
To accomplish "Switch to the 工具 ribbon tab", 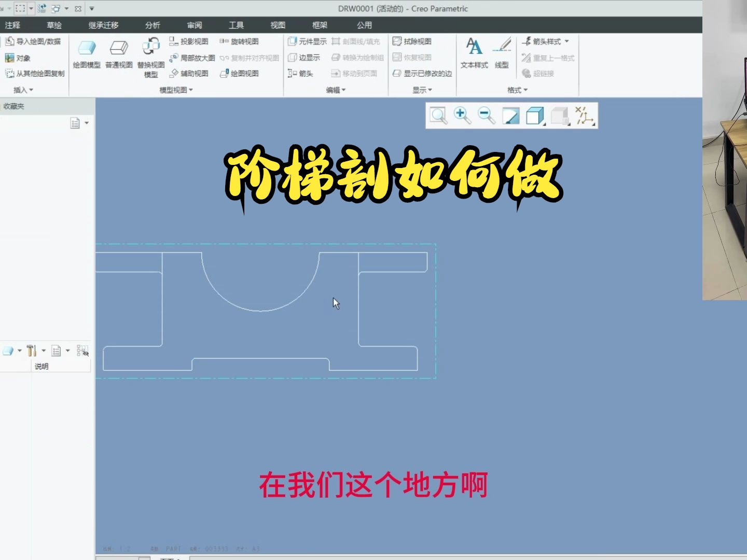I will coord(236,24).
